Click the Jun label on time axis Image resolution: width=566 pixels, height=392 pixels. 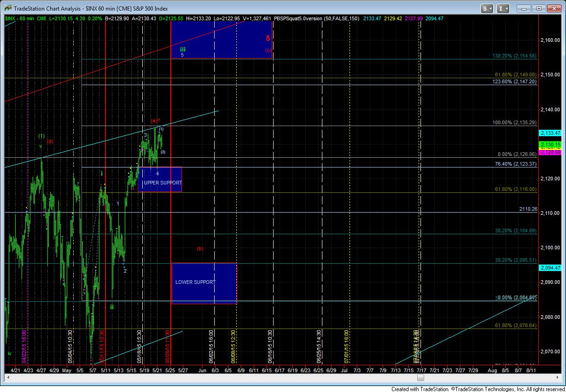point(202,369)
